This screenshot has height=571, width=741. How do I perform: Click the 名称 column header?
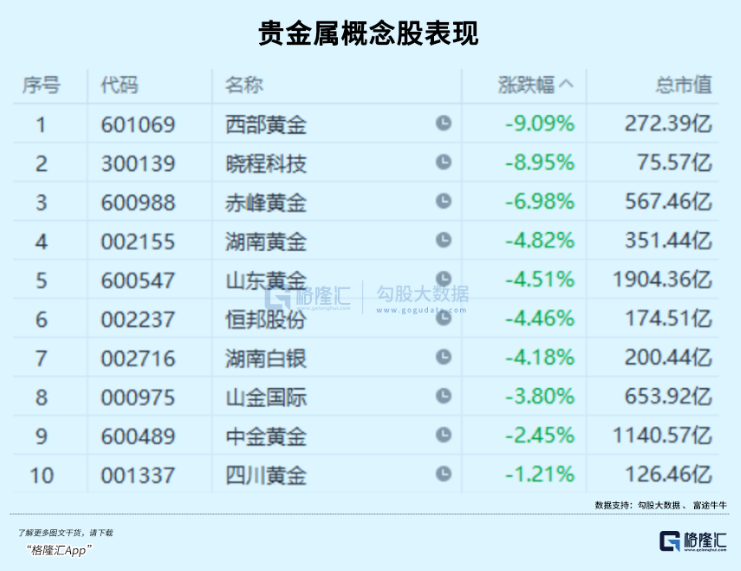(x=244, y=86)
